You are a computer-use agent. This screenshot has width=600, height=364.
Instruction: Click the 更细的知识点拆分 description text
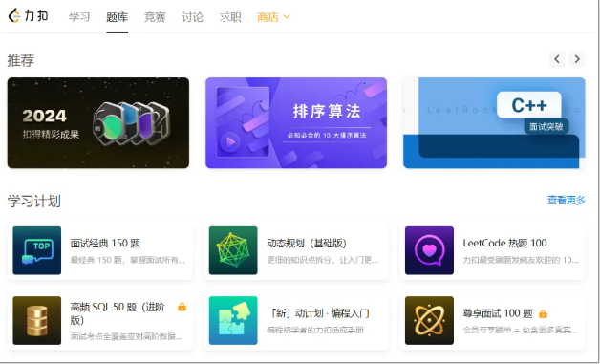(323, 260)
